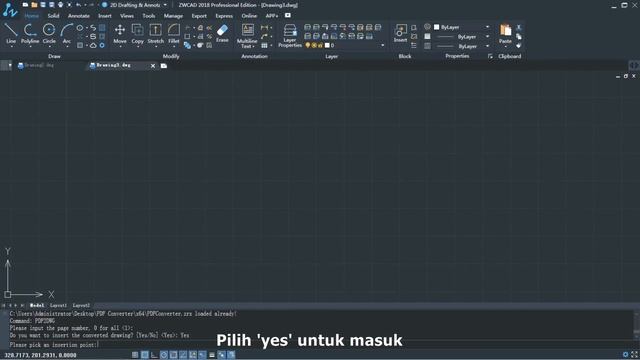Activate the Move tool
Viewport: 640px width, 360px height.
[x=120, y=33]
